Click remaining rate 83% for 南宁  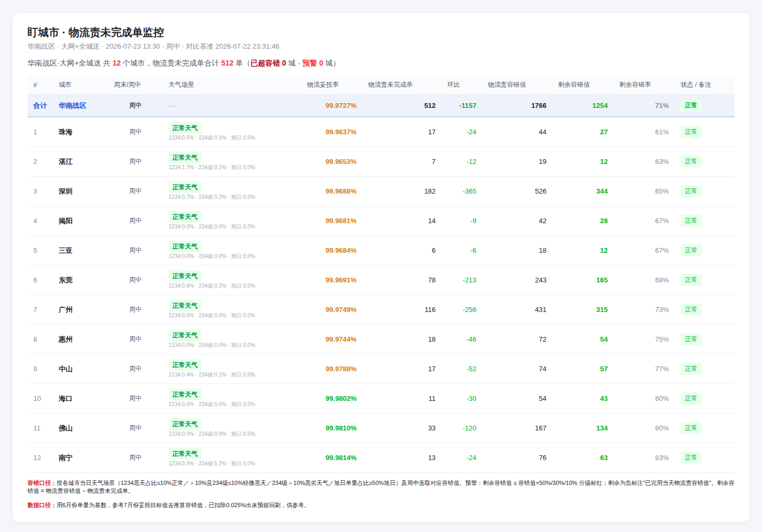(662, 458)
